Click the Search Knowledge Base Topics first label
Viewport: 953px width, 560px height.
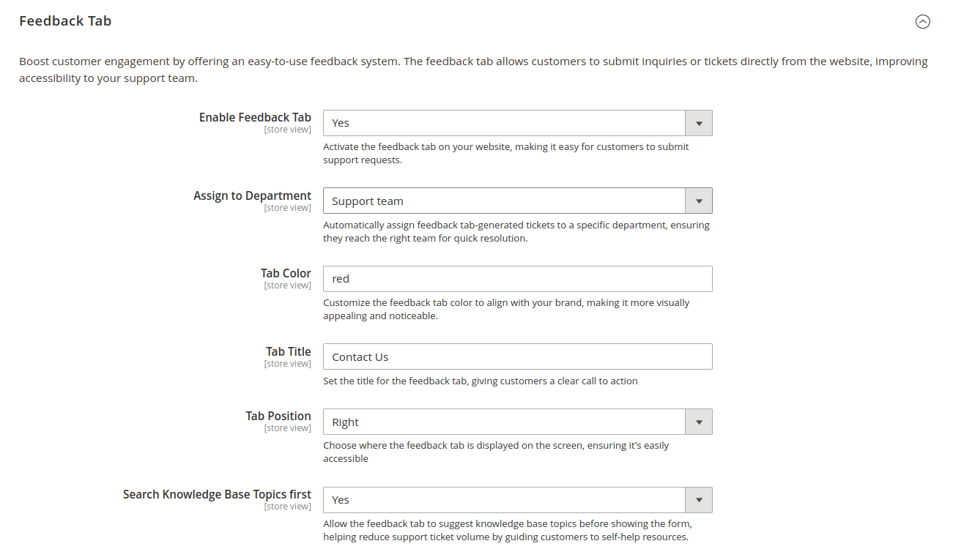point(217,494)
